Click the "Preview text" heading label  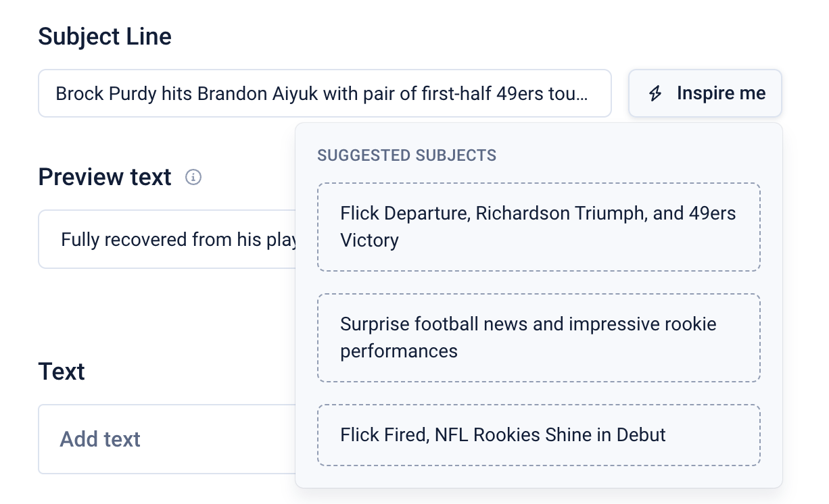105,177
